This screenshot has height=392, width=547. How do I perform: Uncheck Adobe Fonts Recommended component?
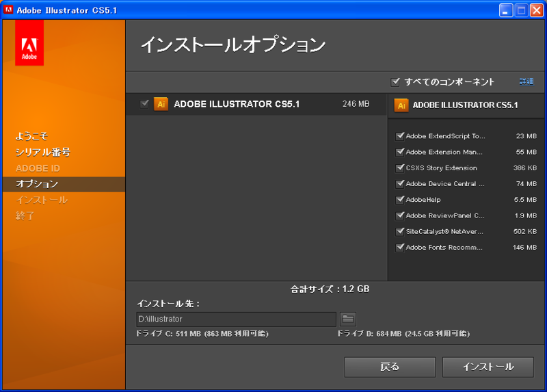tap(400, 248)
